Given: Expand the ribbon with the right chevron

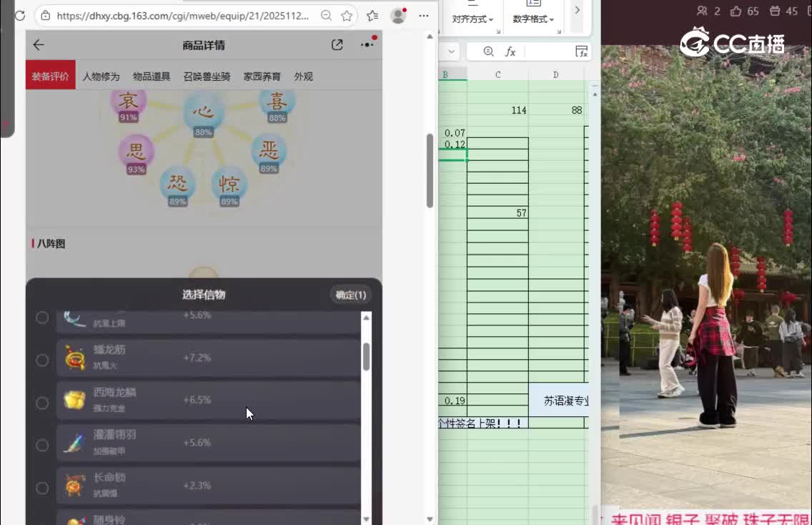Looking at the screenshot, I should [x=577, y=10].
